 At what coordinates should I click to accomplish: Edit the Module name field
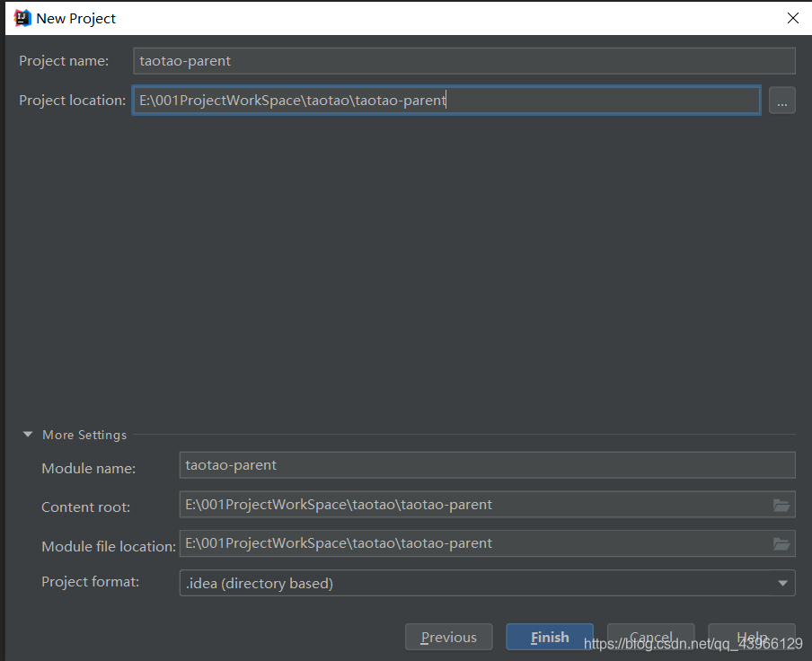[487, 465]
